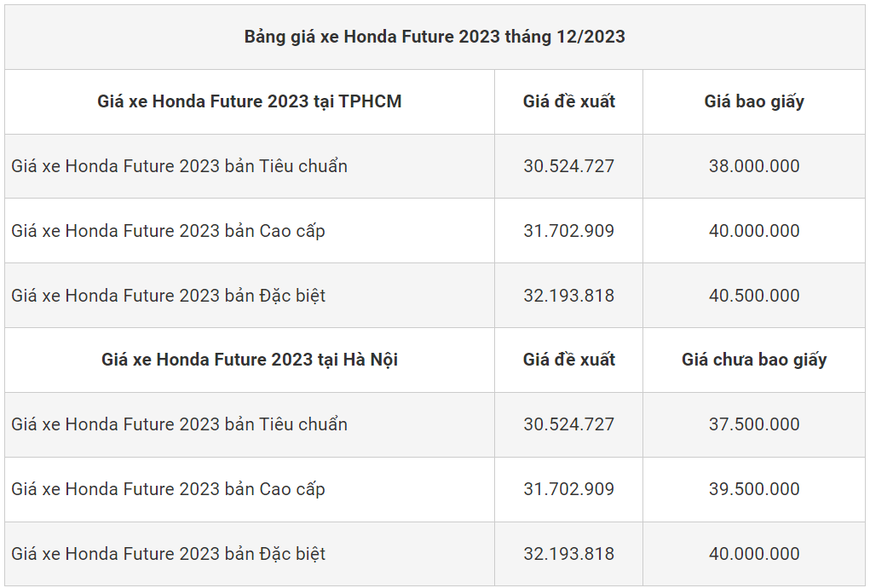Select the Hà Nội "bản Đặc biệt" row label
This screenshot has width=870, height=588.
(x=169, y=554)
